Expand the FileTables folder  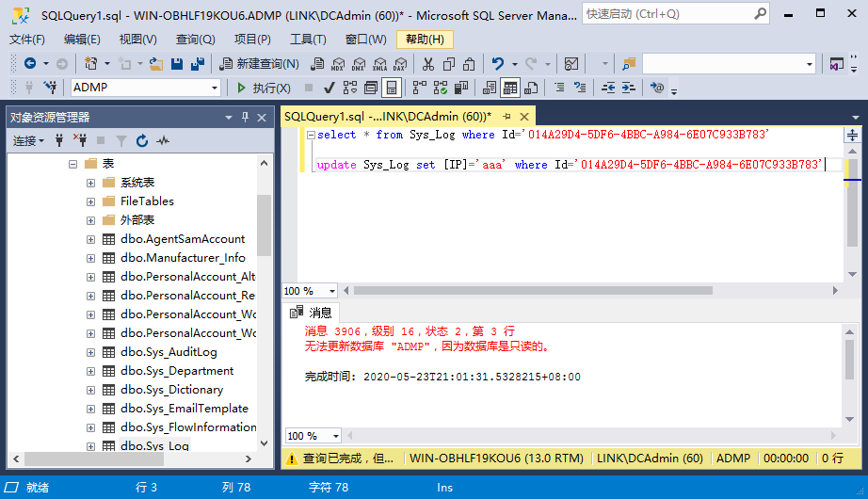(90, 201)
